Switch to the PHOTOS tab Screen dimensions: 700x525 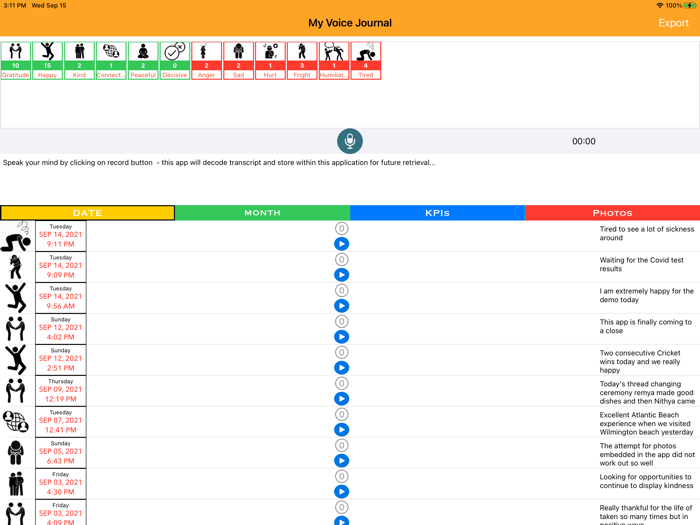[612, 213]
